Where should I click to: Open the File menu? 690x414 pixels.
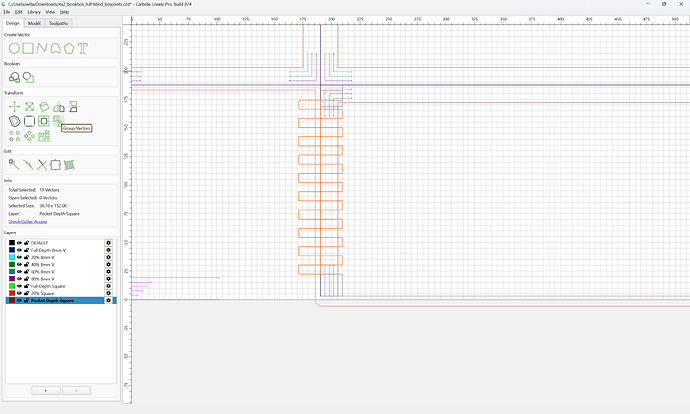coord(6,12)
